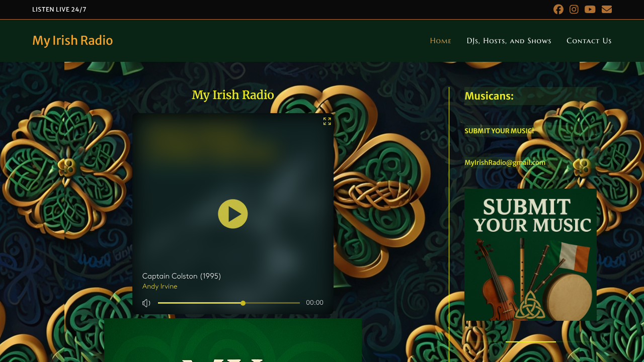The image size is (644, 362).
Task: Open the SUBMIT YOUR MUSIC poster image
Action: 530,254
